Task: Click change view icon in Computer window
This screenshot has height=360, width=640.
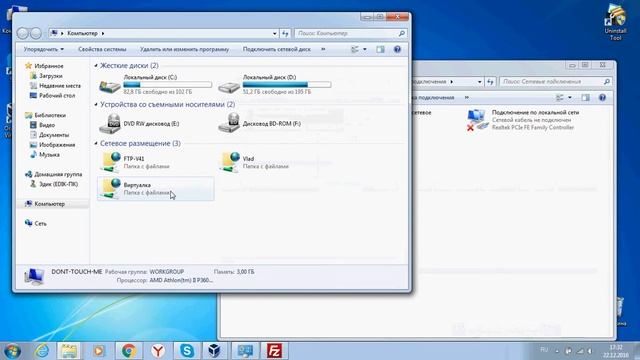Action: [355, 49]
